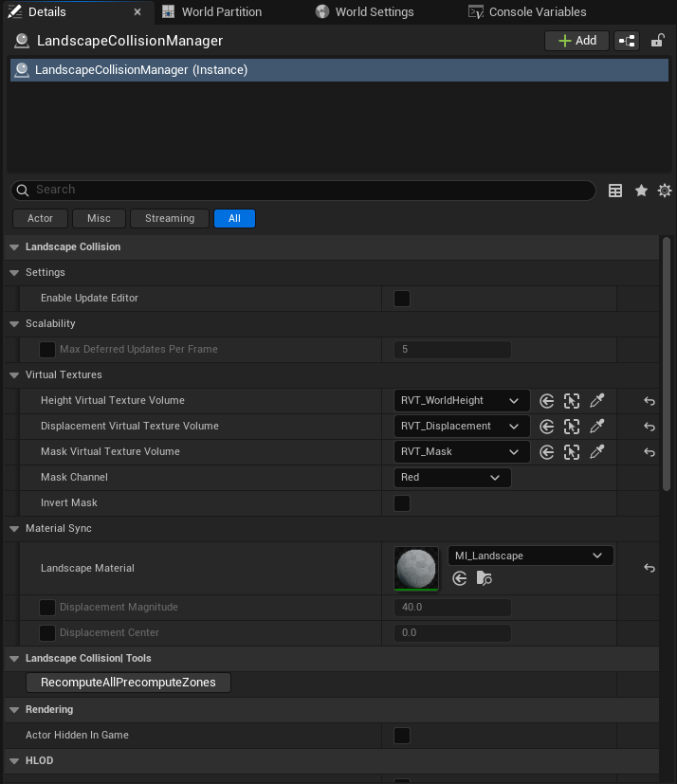Screen dimensions: 677x784
Task: Enable Displacement Center override checkbox
Action: (47, 633)
